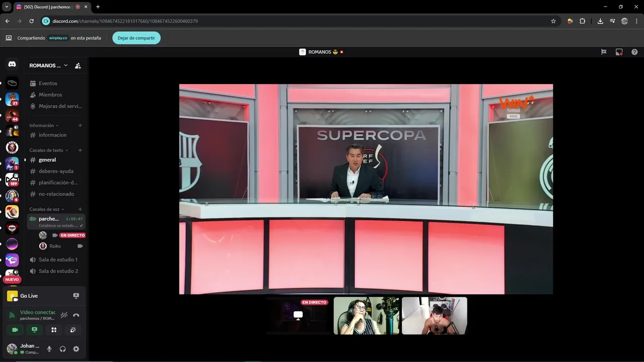
Task: Open Chrome profile avatar
Action: [624, 21]
